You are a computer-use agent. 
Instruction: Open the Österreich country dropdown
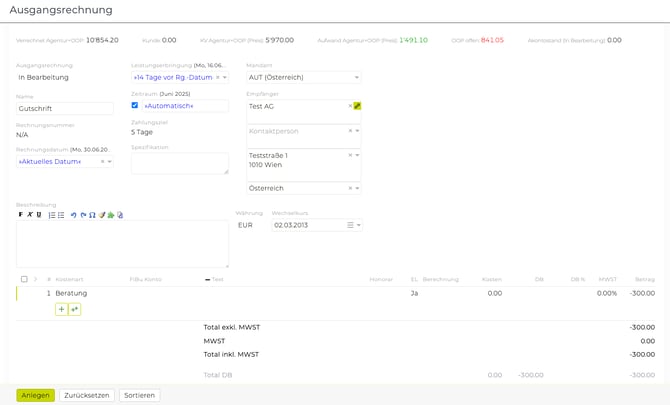click(x=357, y=188)
